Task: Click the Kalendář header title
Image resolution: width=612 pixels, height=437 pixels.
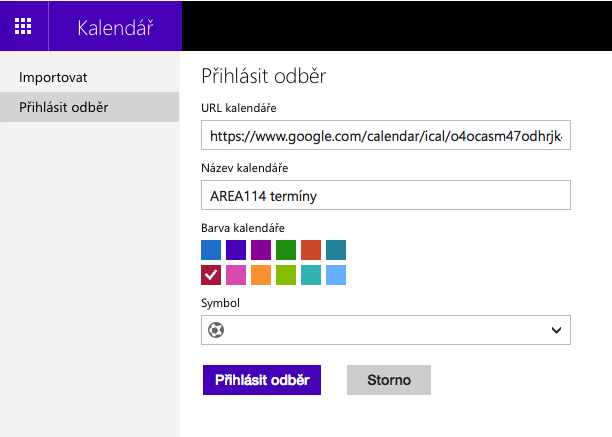Action: [x=115, y=27]
